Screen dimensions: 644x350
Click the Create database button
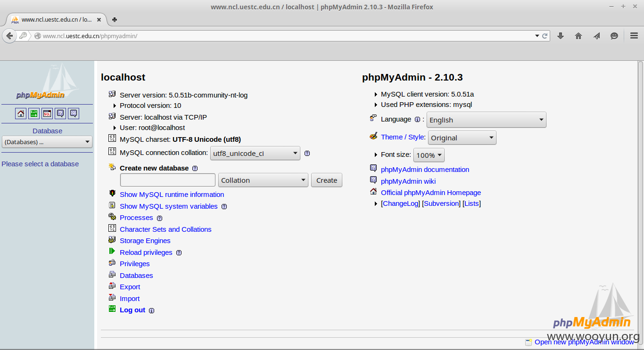(x=327, y=180)
